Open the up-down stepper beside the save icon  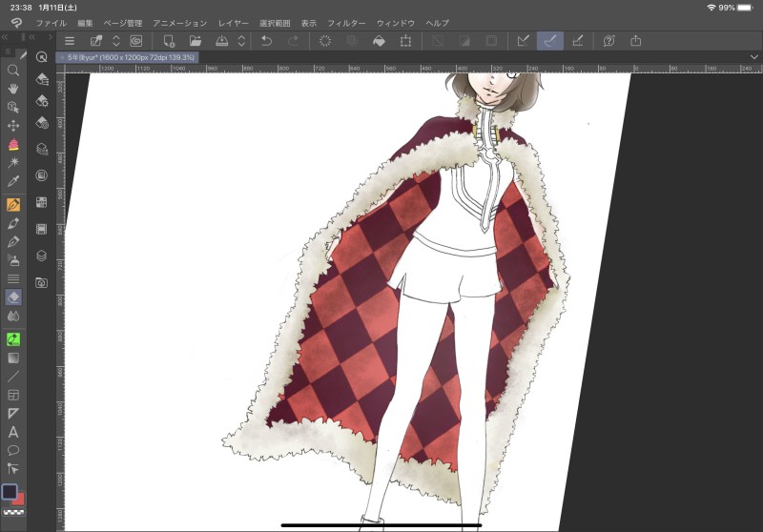pos(241,41)
